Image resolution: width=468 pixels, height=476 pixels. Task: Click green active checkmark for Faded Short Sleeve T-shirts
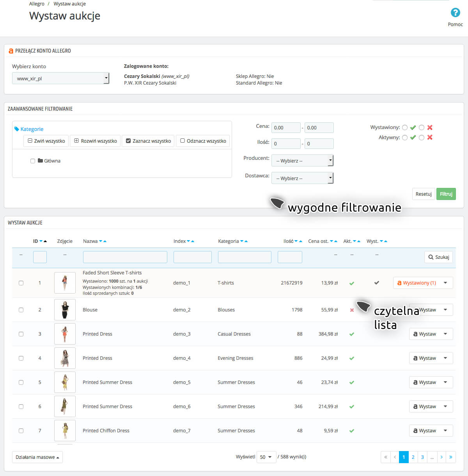click(352, 283)
